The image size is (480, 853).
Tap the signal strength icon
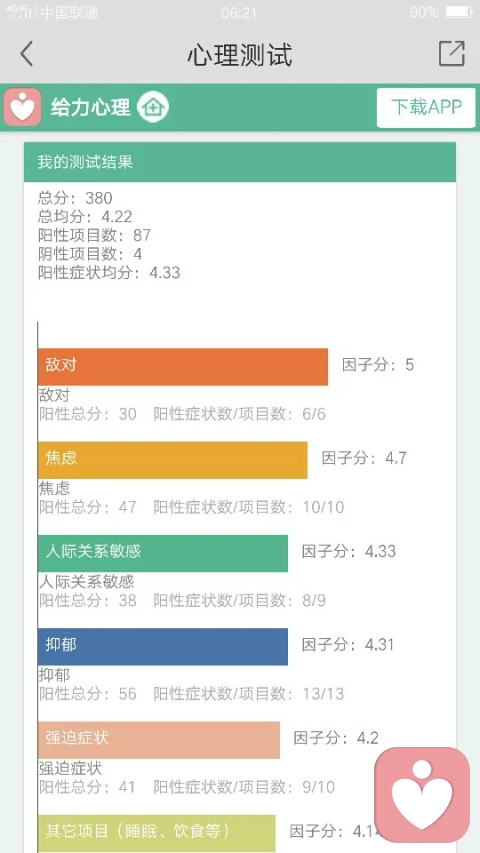coord(20,12)
